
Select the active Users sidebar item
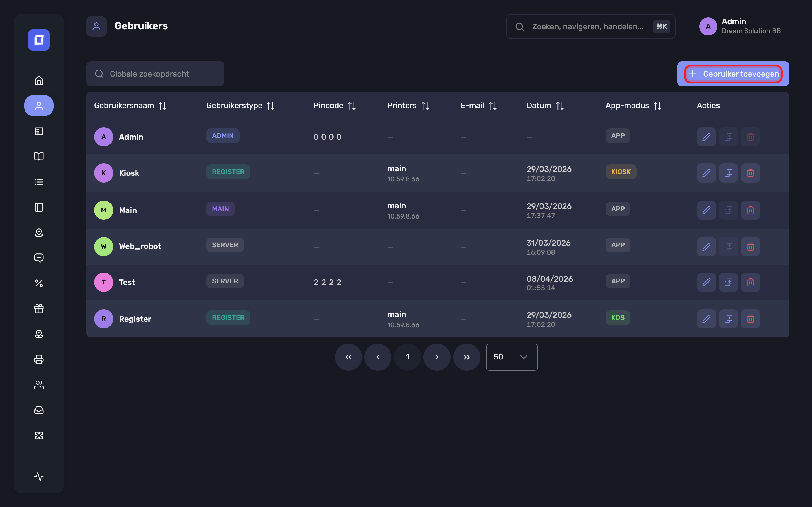[x=39, y=106]
